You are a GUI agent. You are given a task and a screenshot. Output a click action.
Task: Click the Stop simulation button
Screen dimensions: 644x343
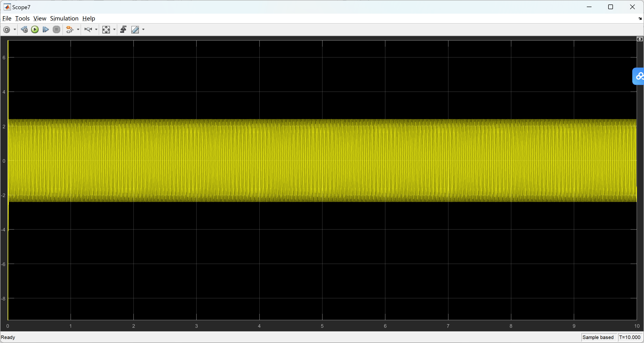click(56, 30)
